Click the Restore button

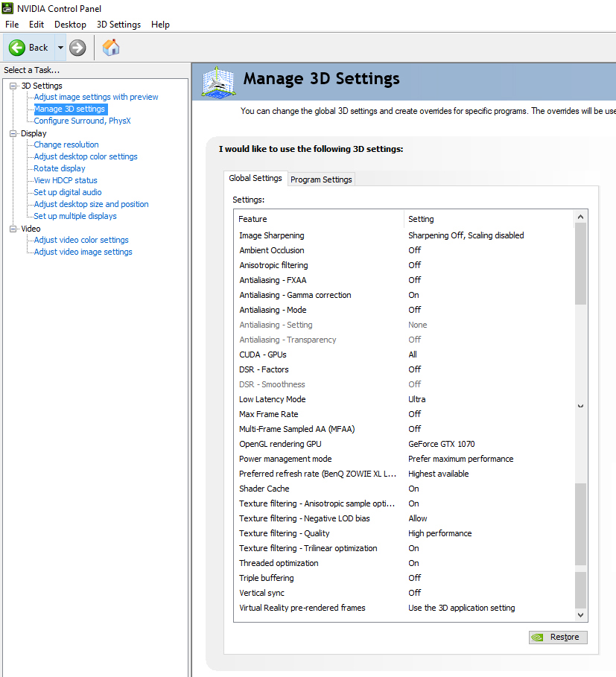pos(558,638)
